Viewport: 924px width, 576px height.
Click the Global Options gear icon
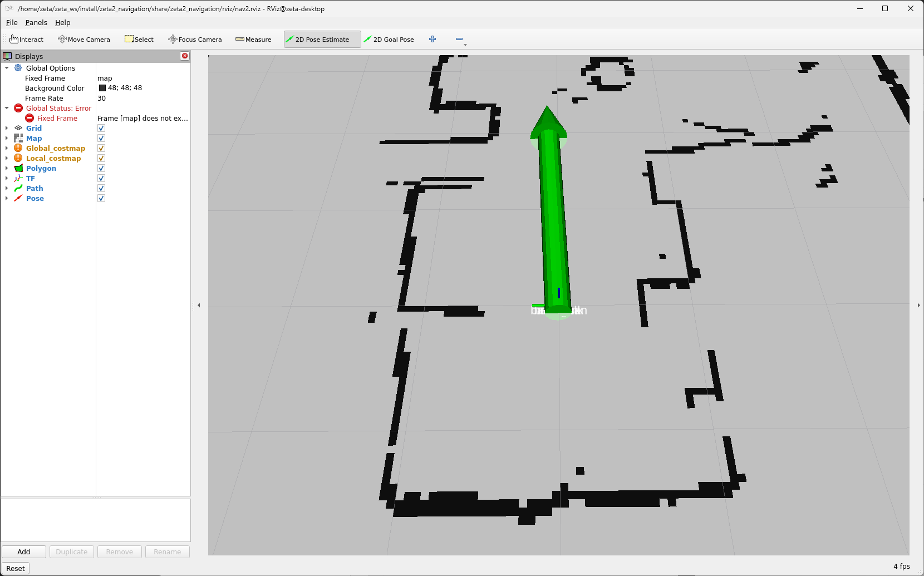click(18, 68)
